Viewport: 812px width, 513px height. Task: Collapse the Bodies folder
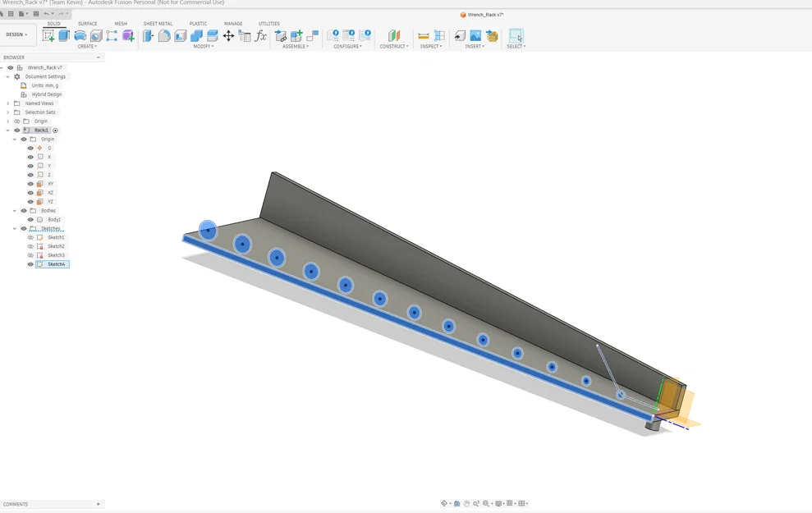15,211
